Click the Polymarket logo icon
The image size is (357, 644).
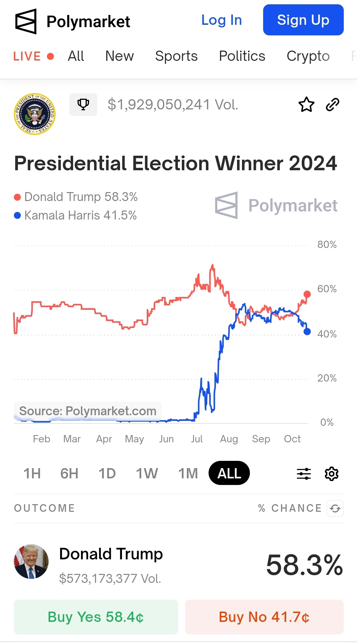click(x=26, y=21)
